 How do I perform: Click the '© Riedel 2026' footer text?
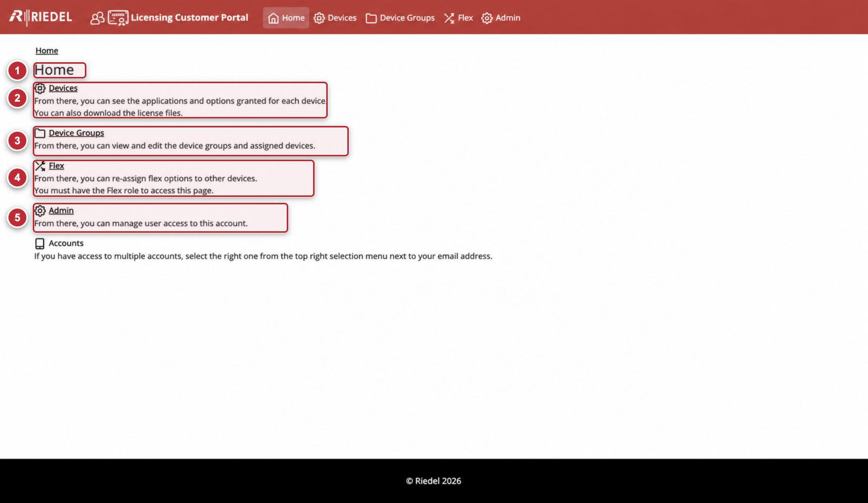434,481
